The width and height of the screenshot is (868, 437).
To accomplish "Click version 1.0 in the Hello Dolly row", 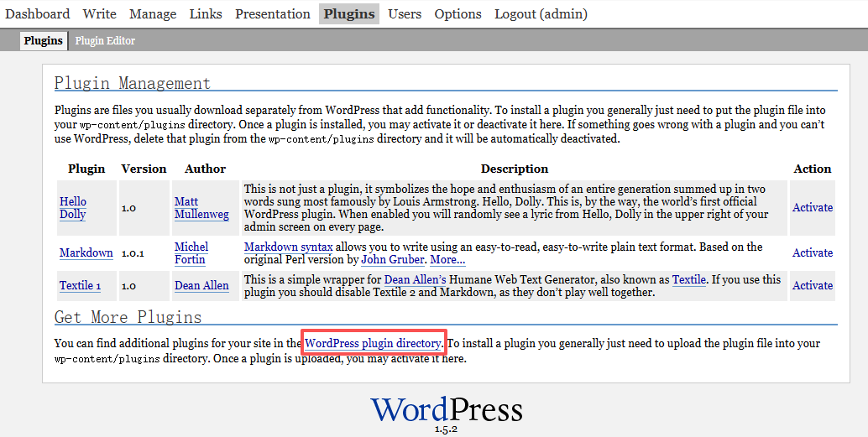I will click(128, 209).
